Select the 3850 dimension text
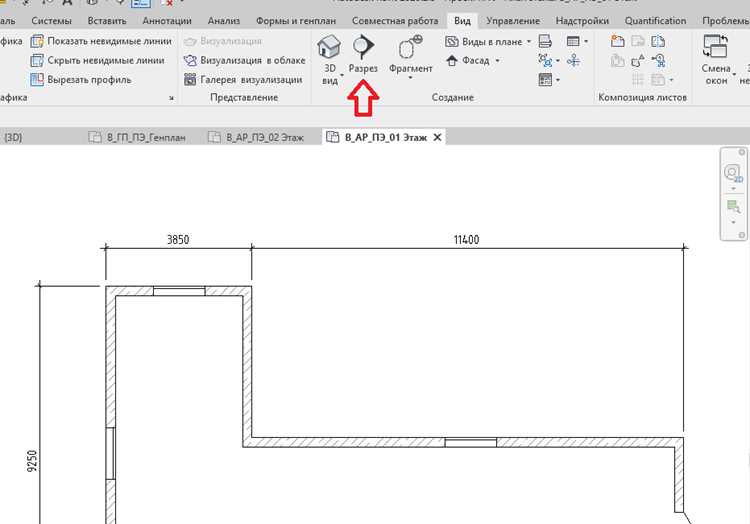750x524 pixels. (178, 240)
